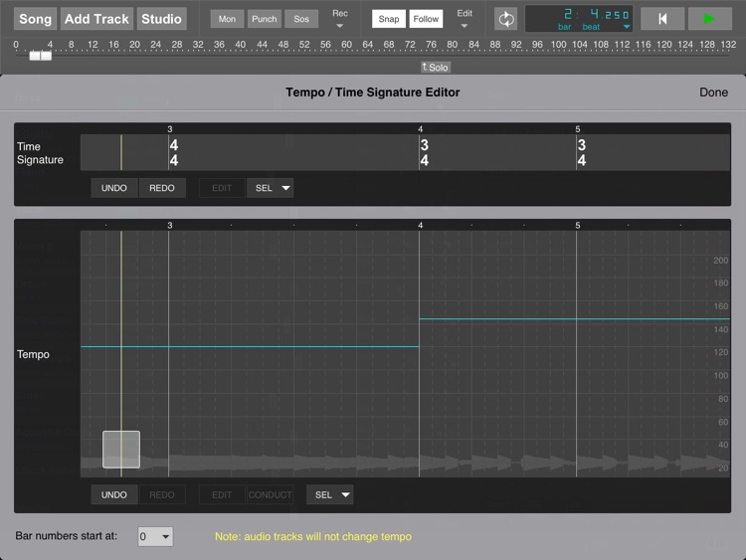Image resolution: width=746 pixels, height=560 pixels.
Task: Click the 200 tempo scale value
Action: point(721,261)
